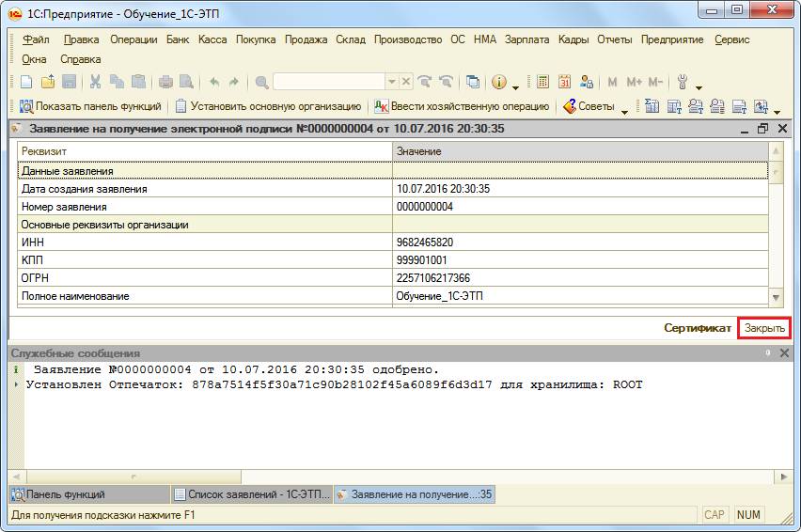Open the Calculator icon
This screenshot has height=532, width=801.
pyautogui.click(x=543, y=82)
